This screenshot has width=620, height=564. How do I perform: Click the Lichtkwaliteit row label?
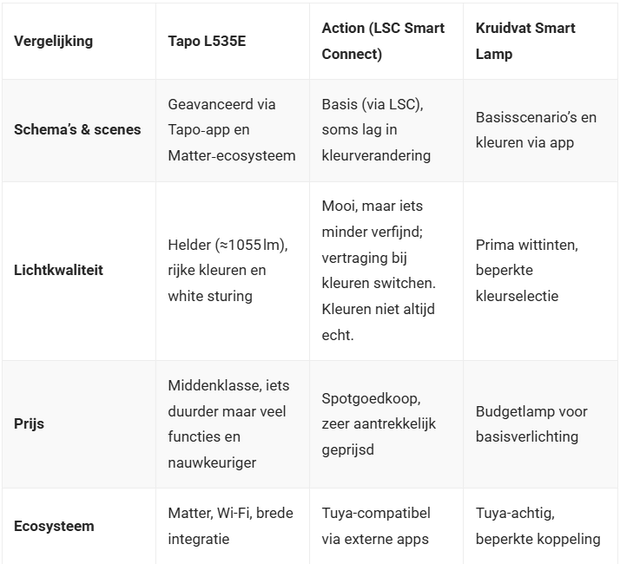58,270
